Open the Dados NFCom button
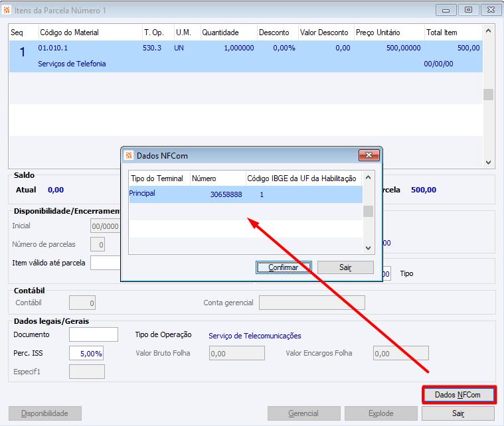This screenshot has width=504, height=426. (459, 395)
